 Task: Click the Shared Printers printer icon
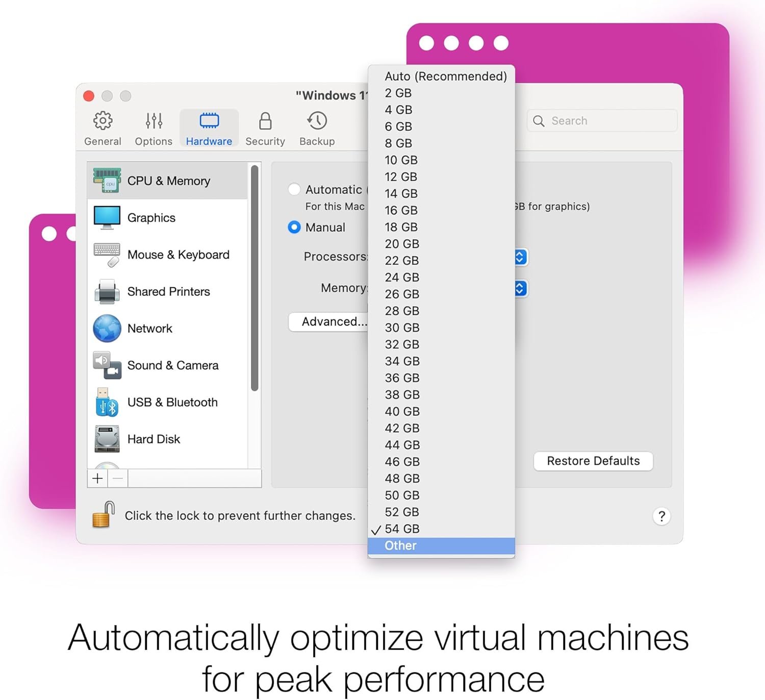107,291
